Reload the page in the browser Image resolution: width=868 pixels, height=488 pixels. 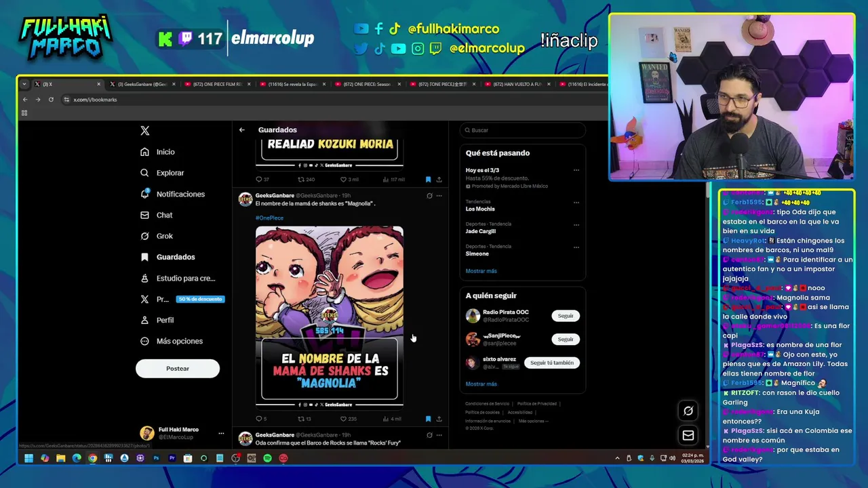tap(51, 100)
